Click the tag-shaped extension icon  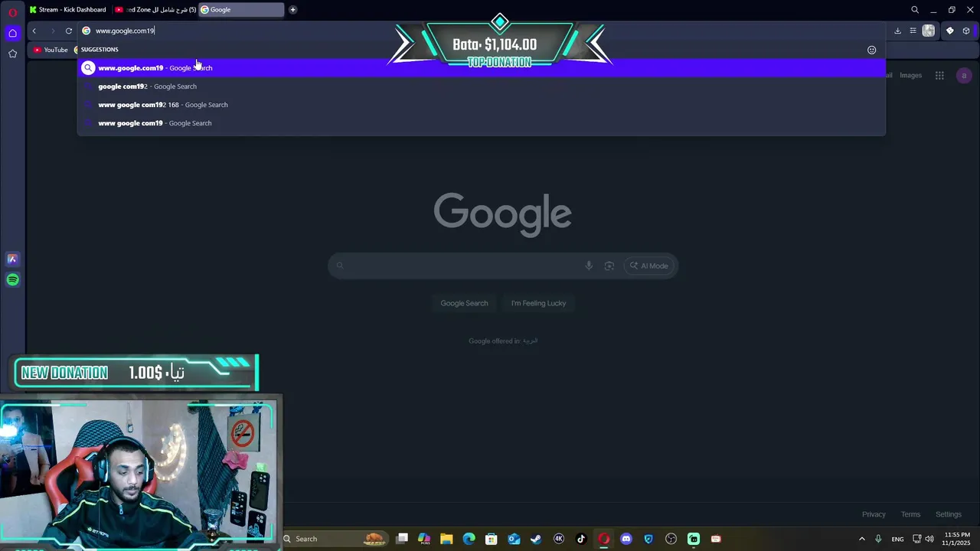tap(950, 31)
